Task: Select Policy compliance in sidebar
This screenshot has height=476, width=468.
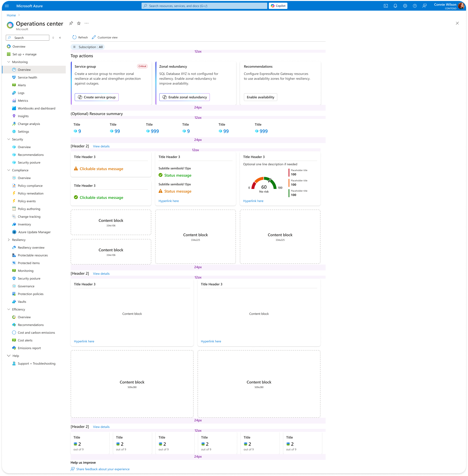Action: pyautogui.click(x=30, y=186)
